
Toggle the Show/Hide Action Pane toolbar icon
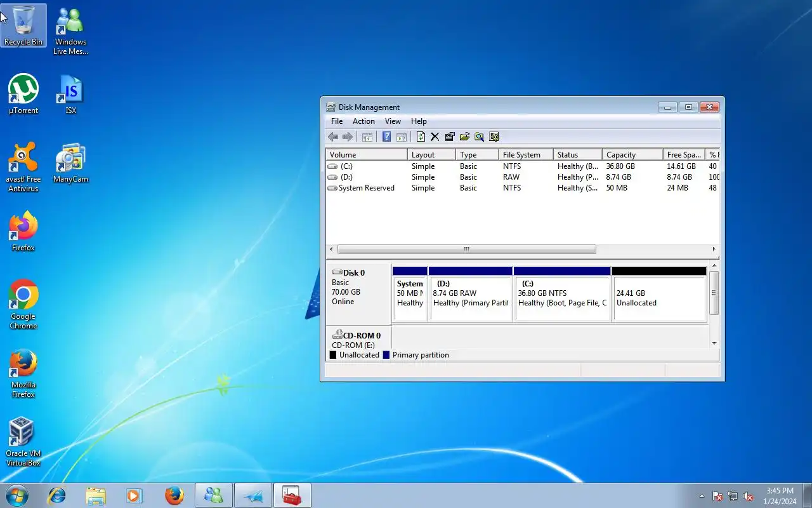tap(401, 137)
